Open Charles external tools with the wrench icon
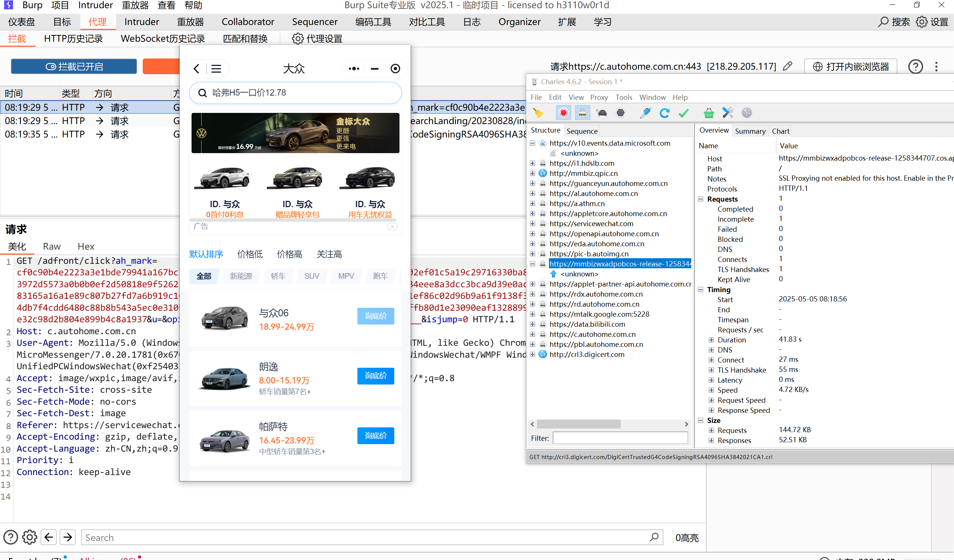 click(x=727, y=113)
